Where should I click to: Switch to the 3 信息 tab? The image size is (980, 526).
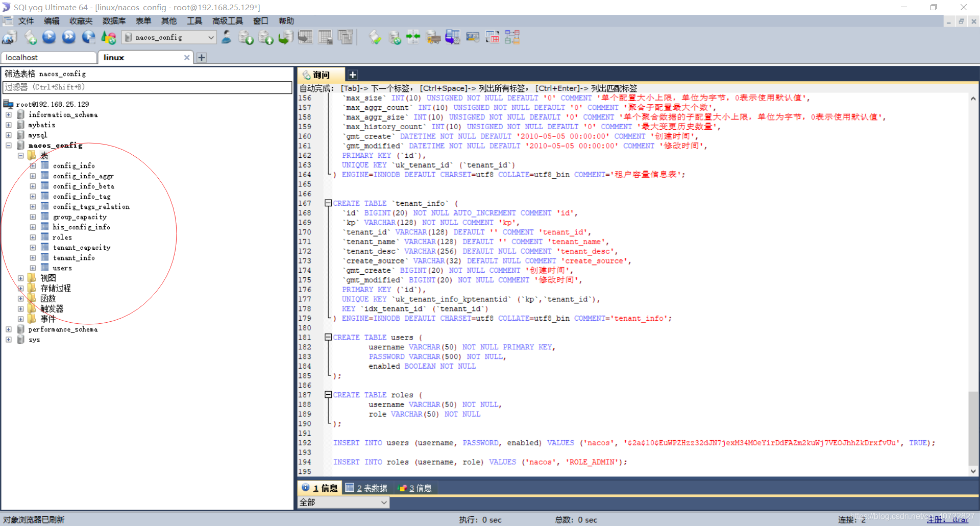click(415, 488)
